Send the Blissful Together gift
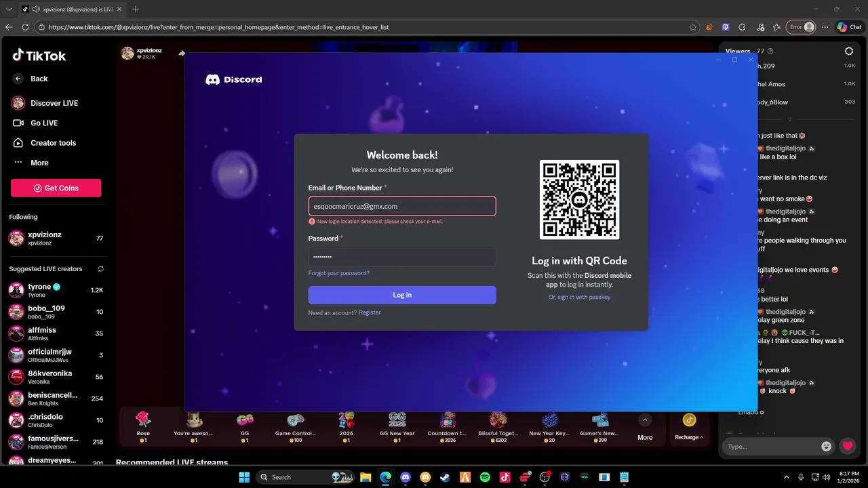Viewport: 868px width, 488px height. point(498,426)
